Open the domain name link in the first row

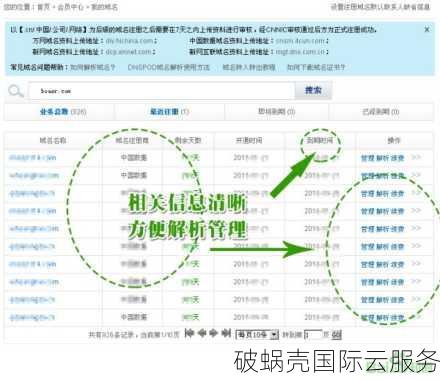click(x=32, y=158)
